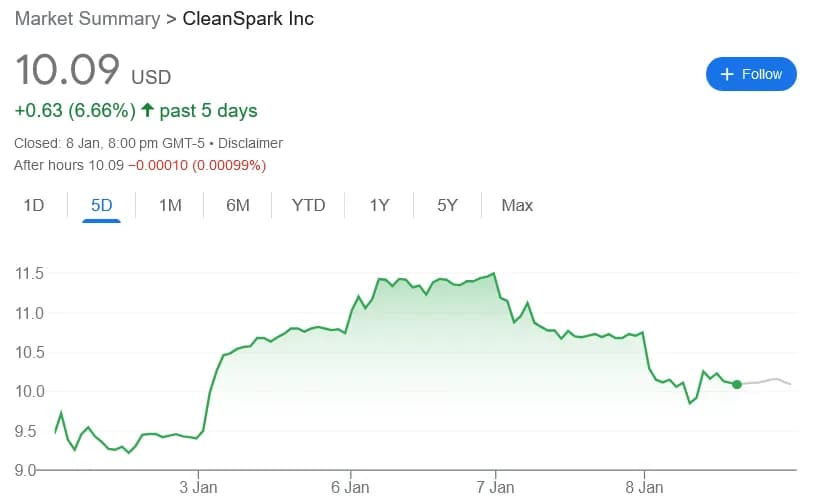Switch to the 1M range tab
This screenshot has height=502, width=825.
click(170, 205)
